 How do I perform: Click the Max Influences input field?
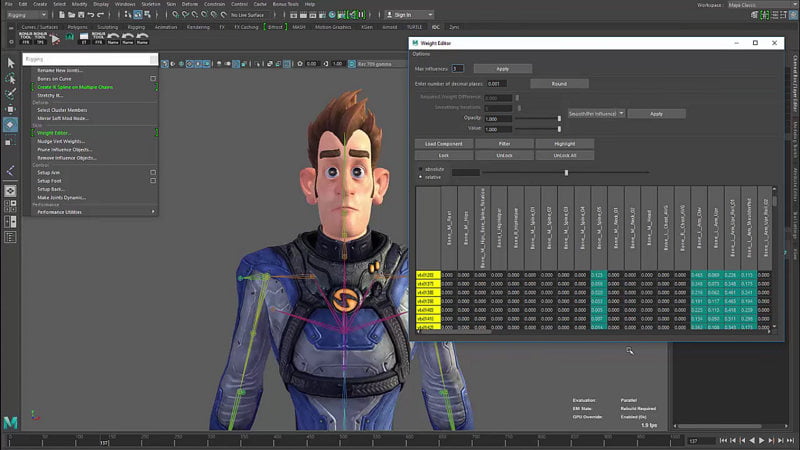459,68
